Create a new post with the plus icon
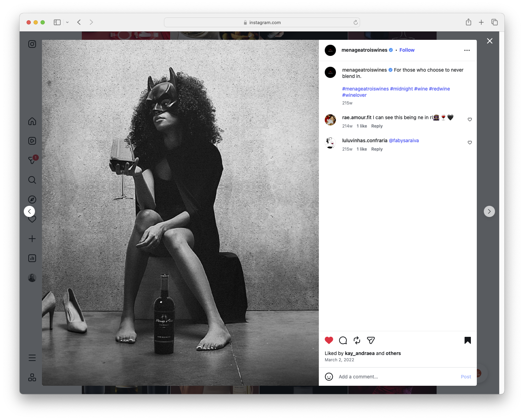Screen dimensions: 524x420 tap(32, 239)
